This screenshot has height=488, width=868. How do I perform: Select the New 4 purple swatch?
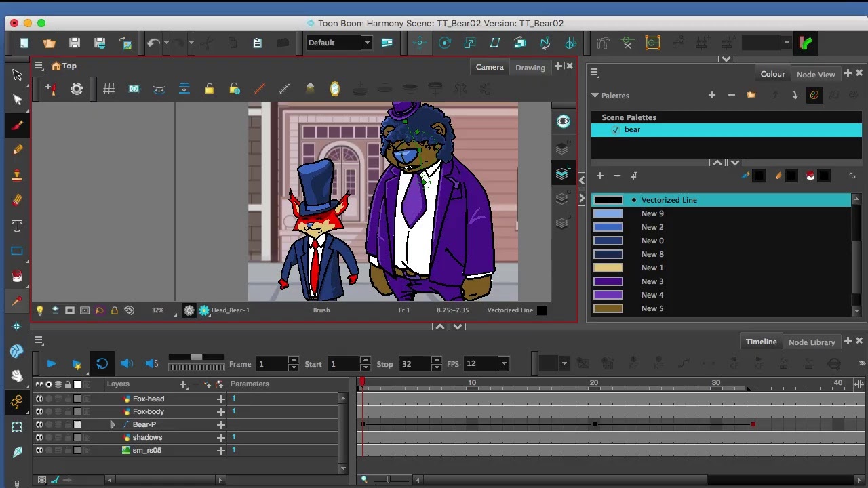(x=608, y=295)
